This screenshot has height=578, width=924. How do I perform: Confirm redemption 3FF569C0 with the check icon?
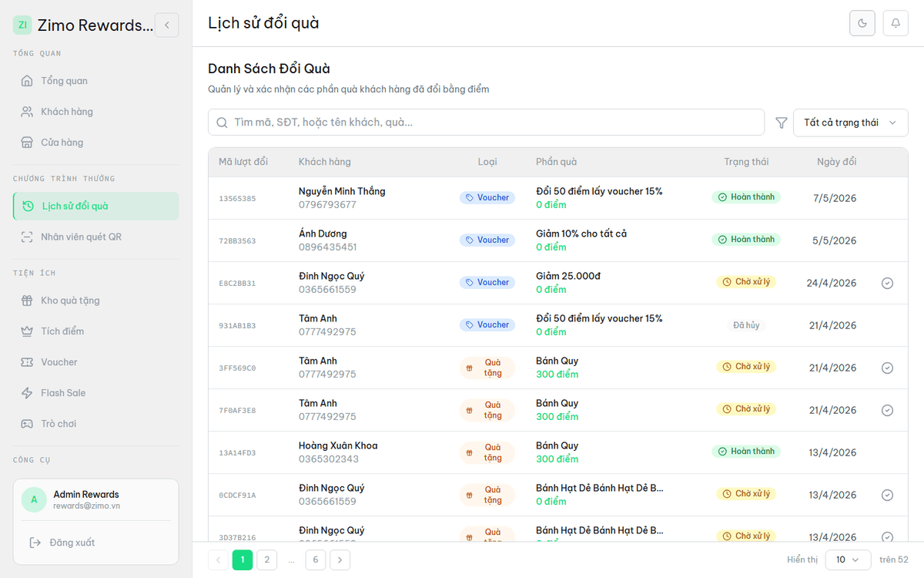(x=887, y=368)
